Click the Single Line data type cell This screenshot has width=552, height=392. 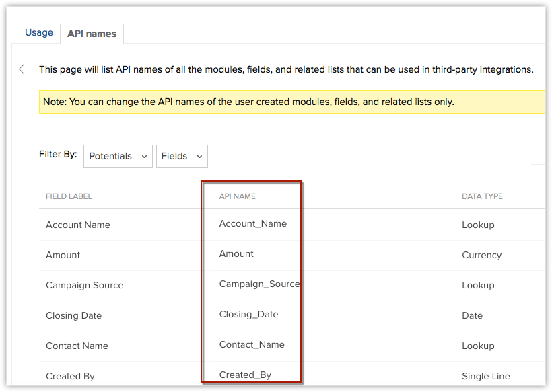[486, 376]
